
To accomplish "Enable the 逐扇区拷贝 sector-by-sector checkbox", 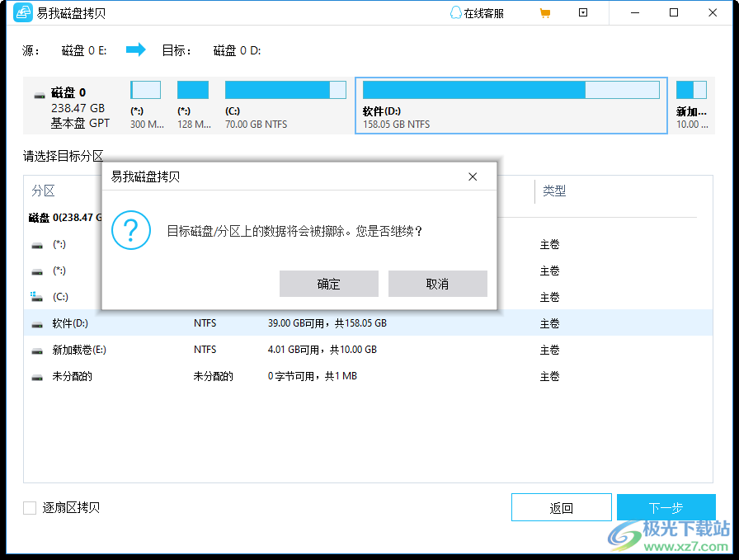I will tap(29, 507).
